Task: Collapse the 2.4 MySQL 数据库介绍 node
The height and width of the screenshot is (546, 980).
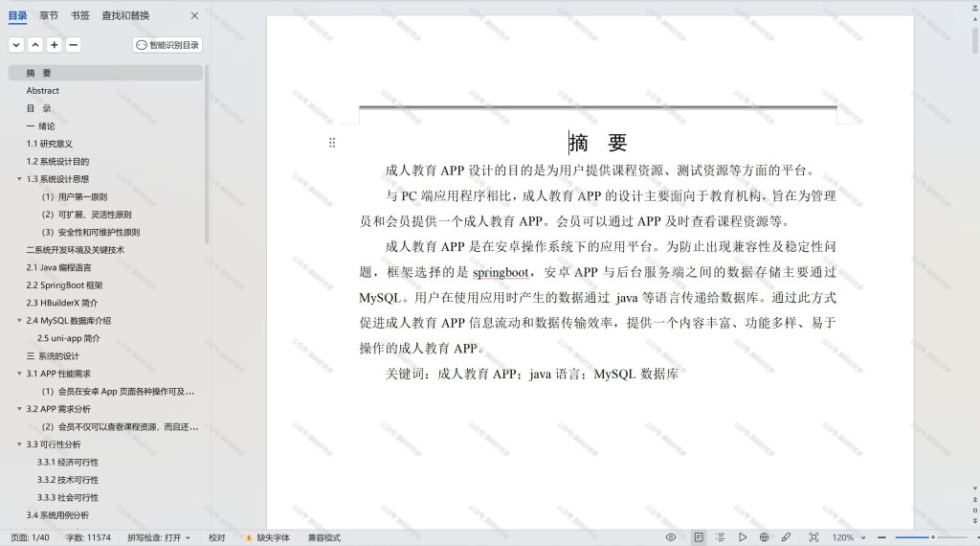Action: (x=19, y=320)
